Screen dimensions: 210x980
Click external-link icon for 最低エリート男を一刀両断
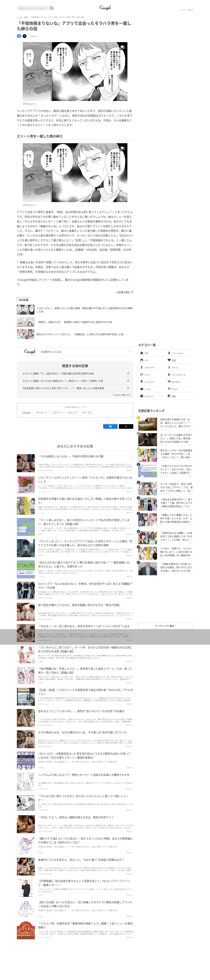128,381
